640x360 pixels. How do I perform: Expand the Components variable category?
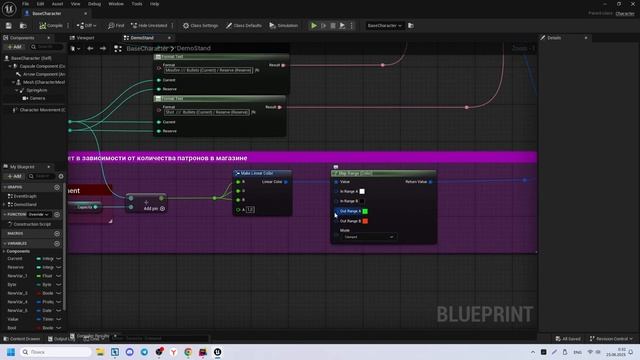pyautogui.click(x=4, y=251)
